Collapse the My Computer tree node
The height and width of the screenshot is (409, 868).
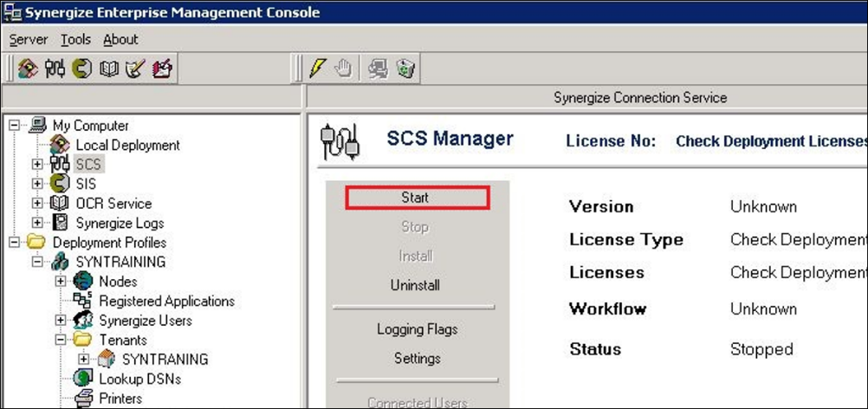pos(14,126)
